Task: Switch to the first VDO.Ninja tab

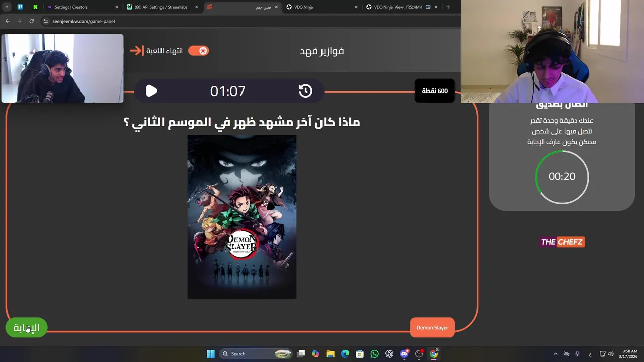Action: [x=321, y=7]
